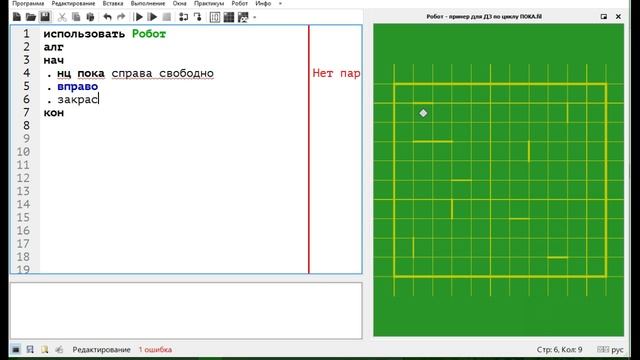Click the status bar save icon
Image resolution: width=640 pixels, height=360 pixels.
30,349
